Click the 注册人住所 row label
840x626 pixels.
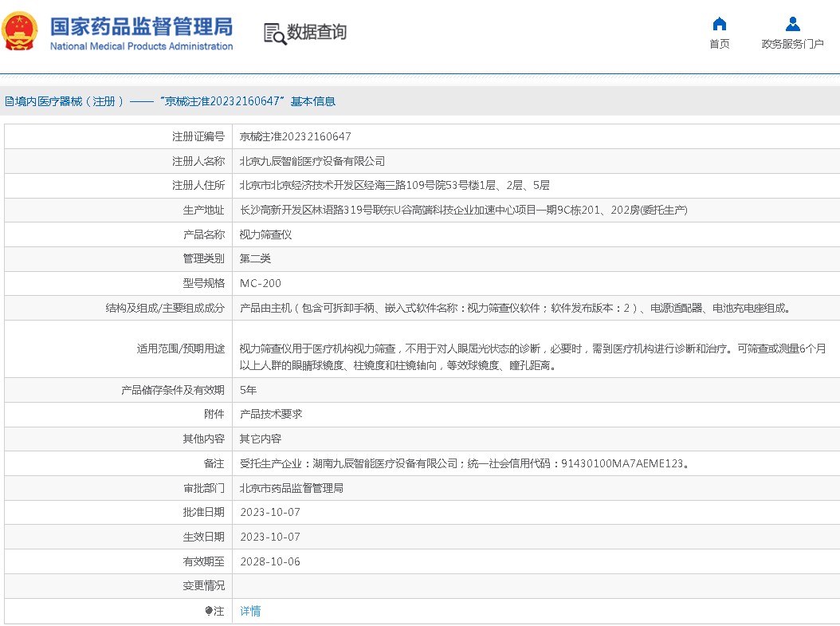coord(198,186)
